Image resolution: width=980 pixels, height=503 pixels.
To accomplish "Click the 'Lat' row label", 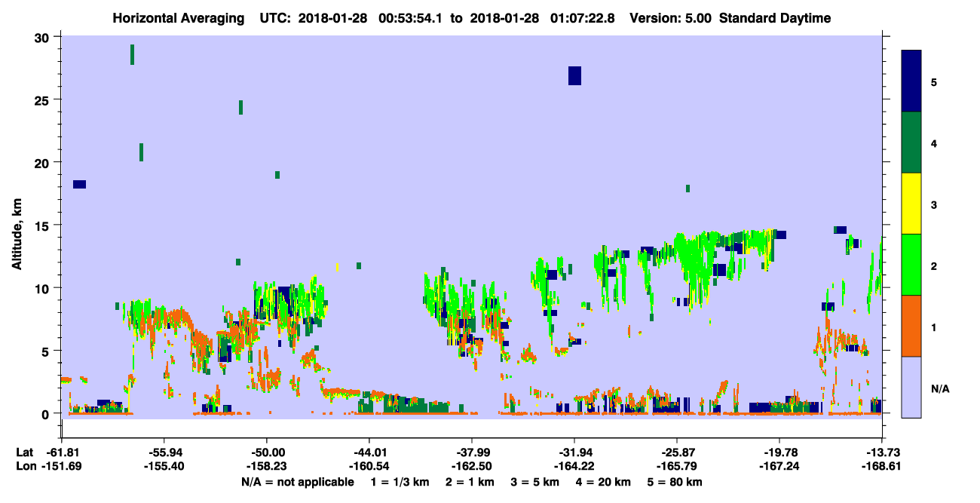I will tap(24, 452).
